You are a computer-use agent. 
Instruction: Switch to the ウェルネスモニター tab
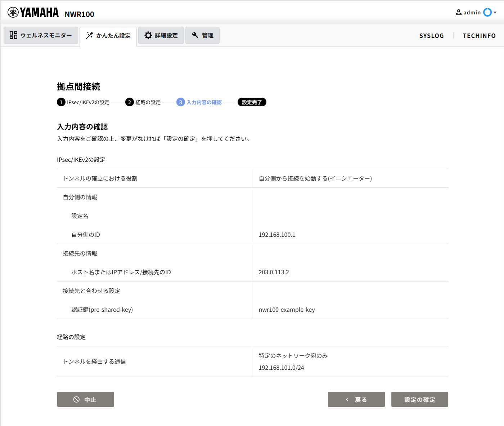click(41, 35)
